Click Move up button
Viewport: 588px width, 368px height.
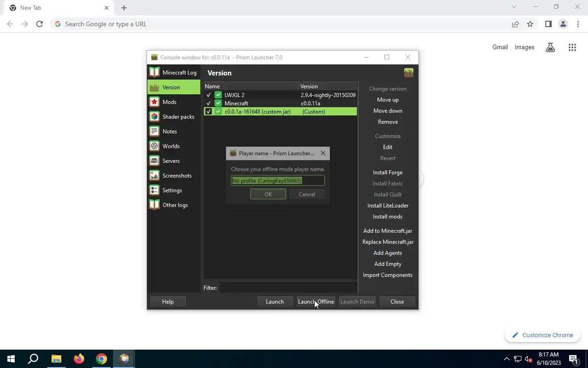tap(388, 100)
